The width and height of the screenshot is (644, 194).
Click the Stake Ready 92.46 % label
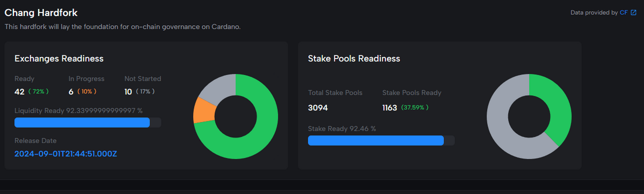[342, 128]
